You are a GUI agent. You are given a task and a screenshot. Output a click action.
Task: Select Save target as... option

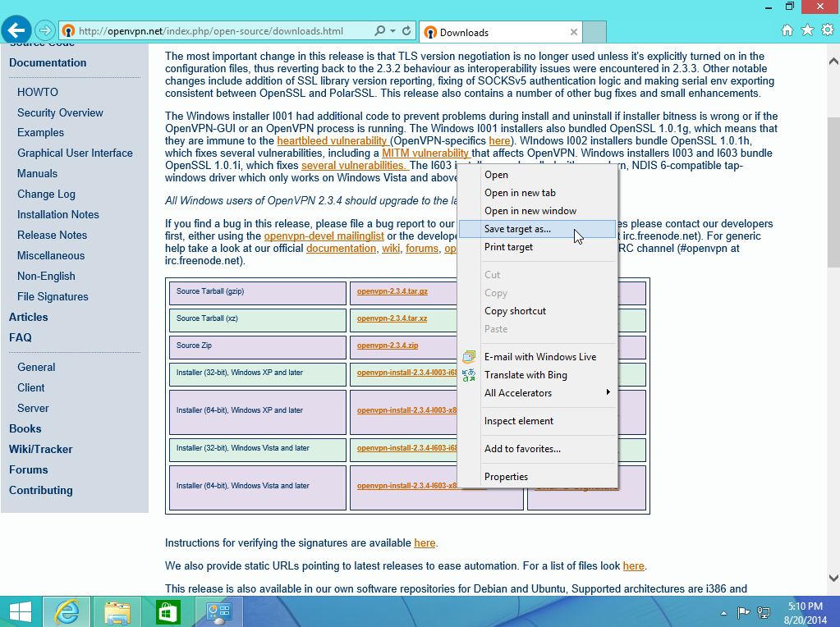coord(538,229)
